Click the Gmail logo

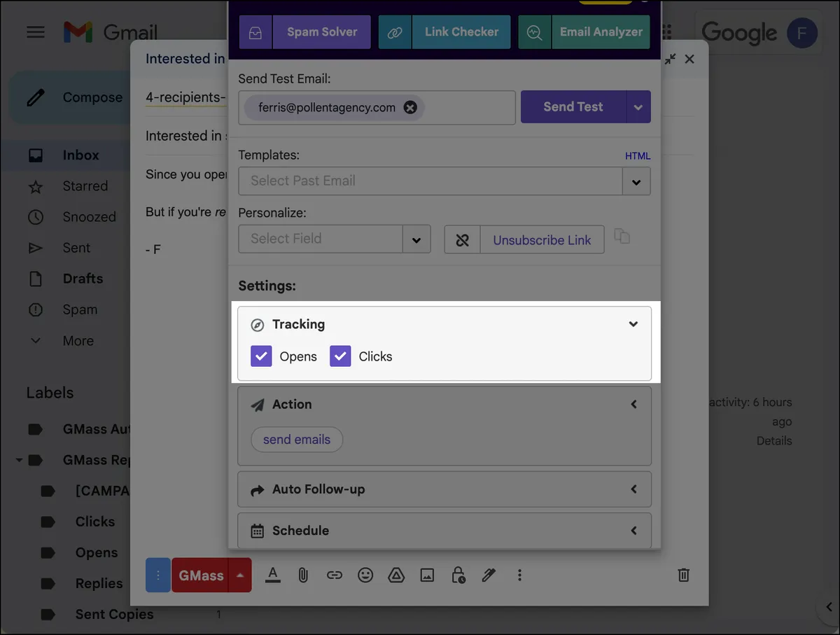click(x=110, y=32)
